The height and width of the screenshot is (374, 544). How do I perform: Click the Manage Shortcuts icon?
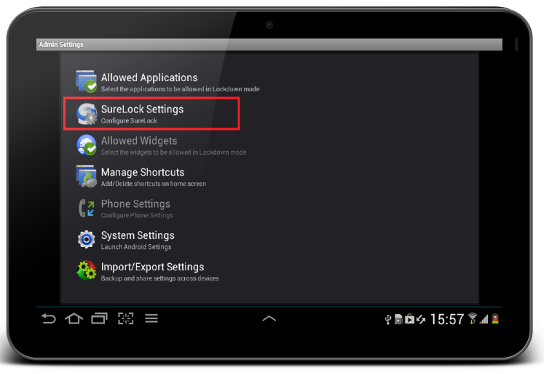pos(86,176)
